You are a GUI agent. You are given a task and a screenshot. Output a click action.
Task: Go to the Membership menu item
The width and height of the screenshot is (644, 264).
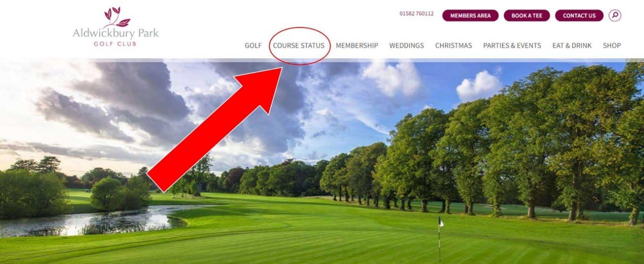pos(357,45)
